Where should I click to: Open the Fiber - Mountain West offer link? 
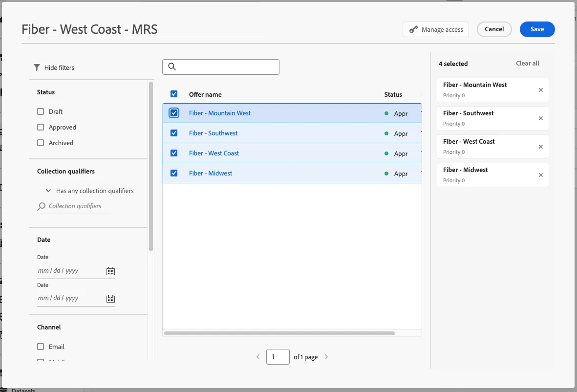(220, 113)
